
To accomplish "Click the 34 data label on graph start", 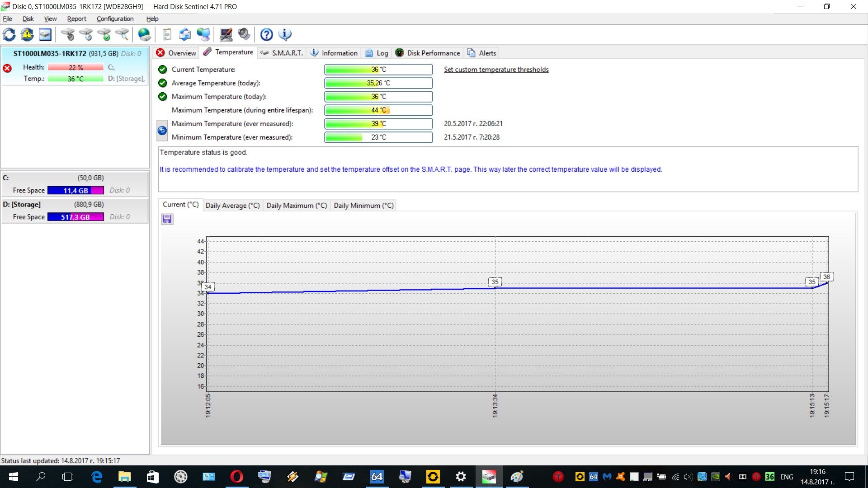I will click(x=208, y=287).
